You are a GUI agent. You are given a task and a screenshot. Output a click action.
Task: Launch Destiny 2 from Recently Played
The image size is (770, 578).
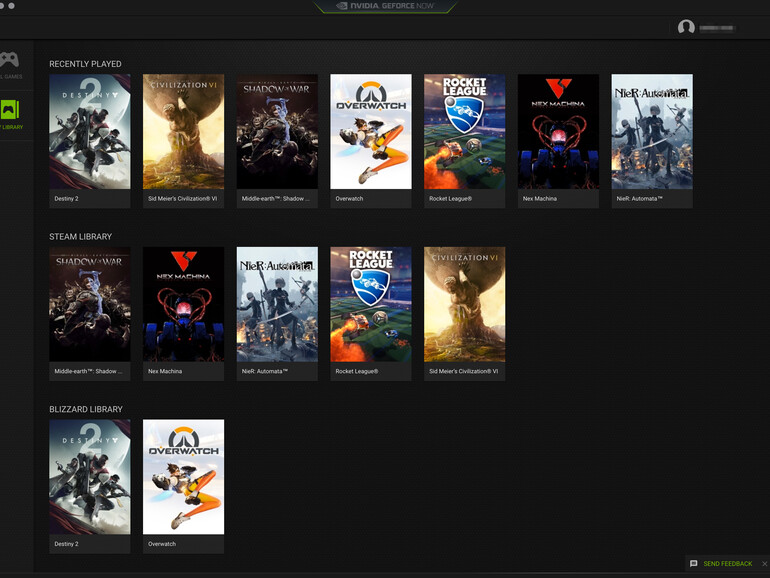click(90, 131)
